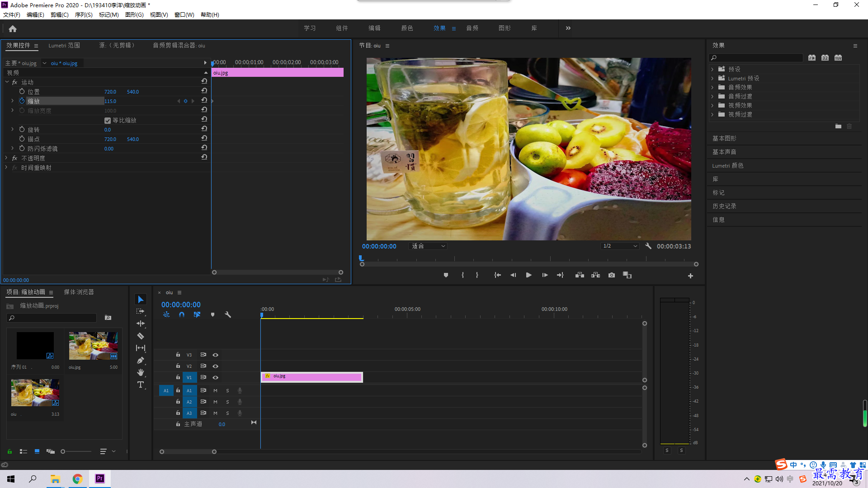The width and height of the screenshot is (868, 488).
Task: Go to Out point in program monitor
Action: click(x=560, y=275)
